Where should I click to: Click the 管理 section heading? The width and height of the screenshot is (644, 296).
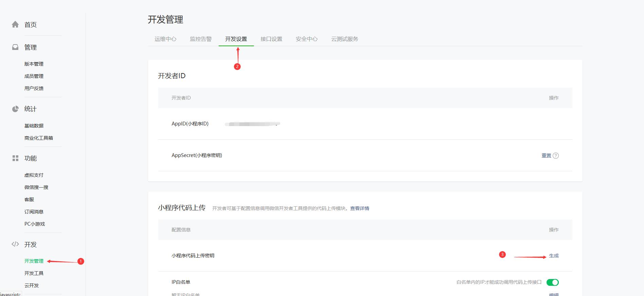(x=31, y=47)
